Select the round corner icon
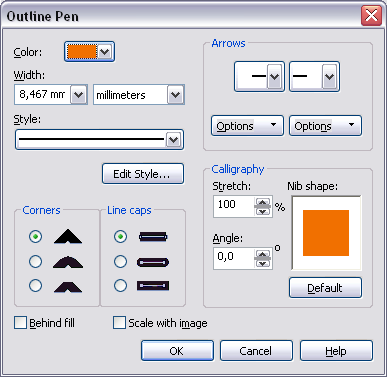This screenshot has height=377, width=387. point(68,262)
